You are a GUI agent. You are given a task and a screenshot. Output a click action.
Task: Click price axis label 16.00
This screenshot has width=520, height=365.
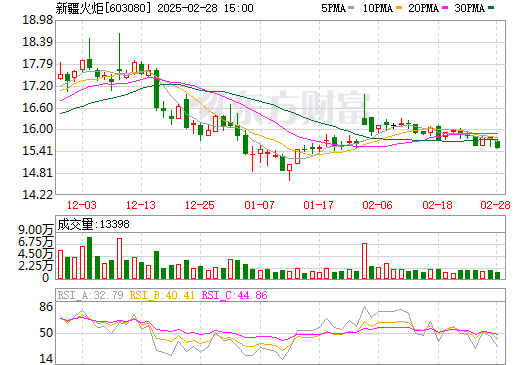(37, 129)
